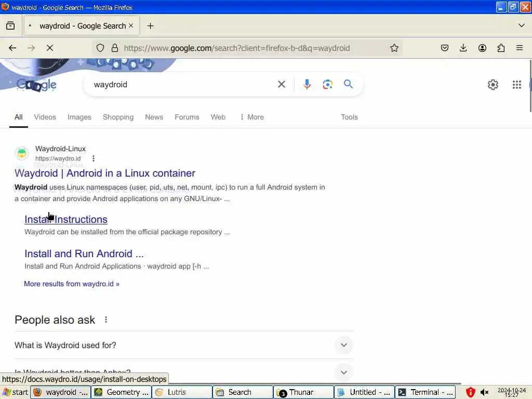
Task: Open the Install Instructions link
Action: coord(66,220)
